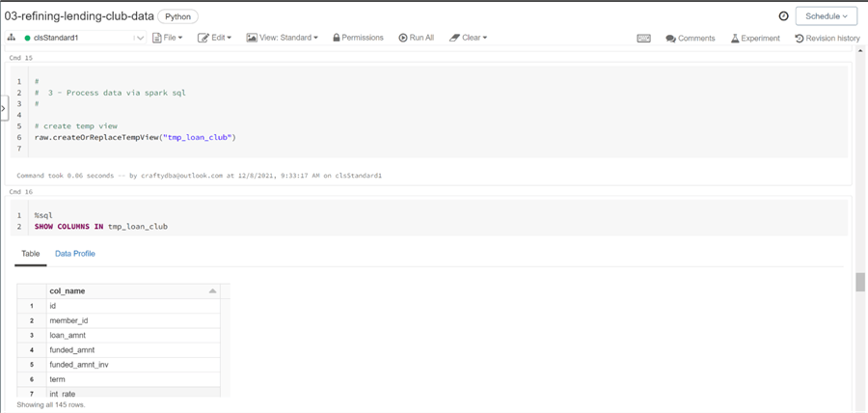Click the notebook vertical scrollbar thumb
Screen dimensions: 868x413
coord(860,282)
